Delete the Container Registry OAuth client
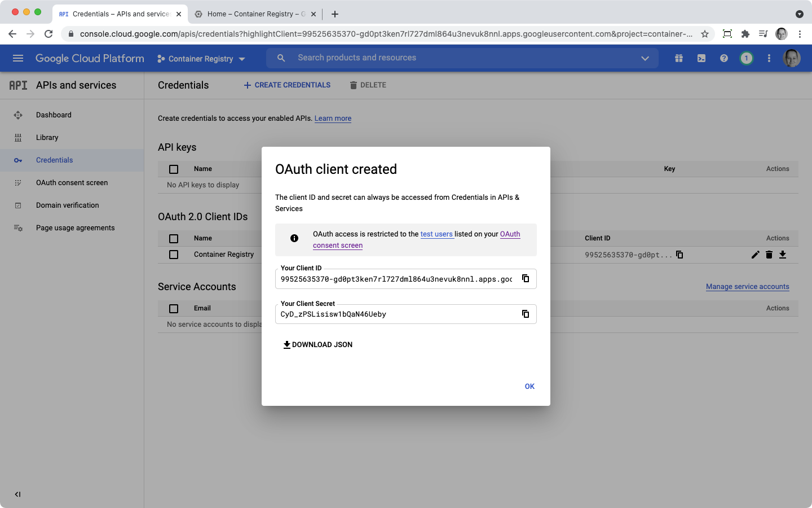Viewport: 812px width, 508px height. click(x=769, y=255)
